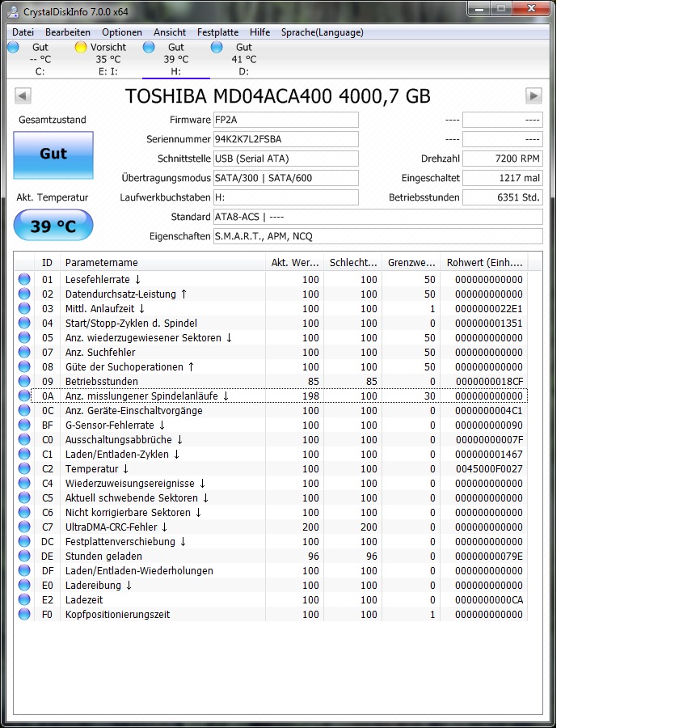The height and width of the screenshot is (728, 700).
Task: Open the Festplatte menu
Action: (x=217, y=32)
